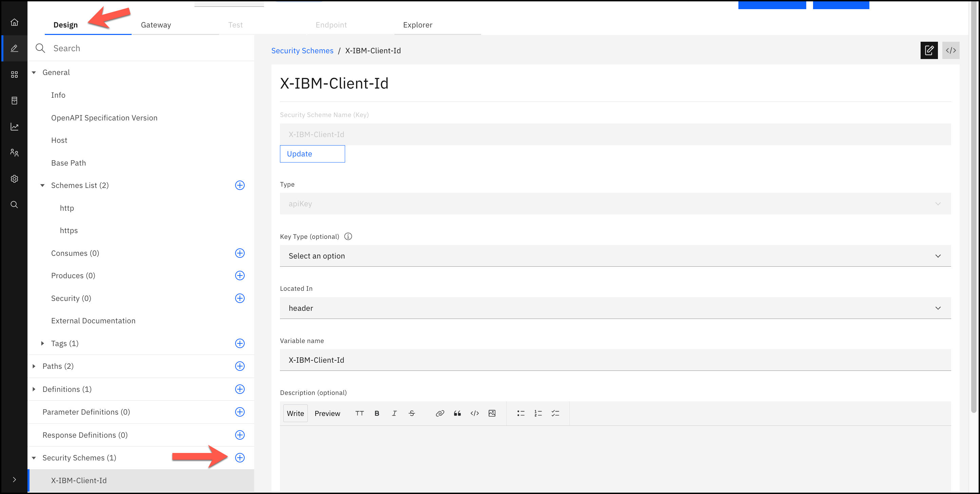
Task: Collapse the Schemes List tree node
Action: [43, 185]
